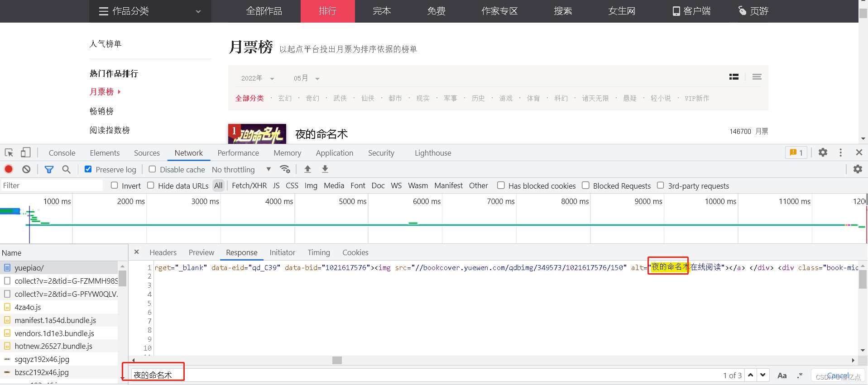
Task: Open the Application tab
Action: (335, 153)
